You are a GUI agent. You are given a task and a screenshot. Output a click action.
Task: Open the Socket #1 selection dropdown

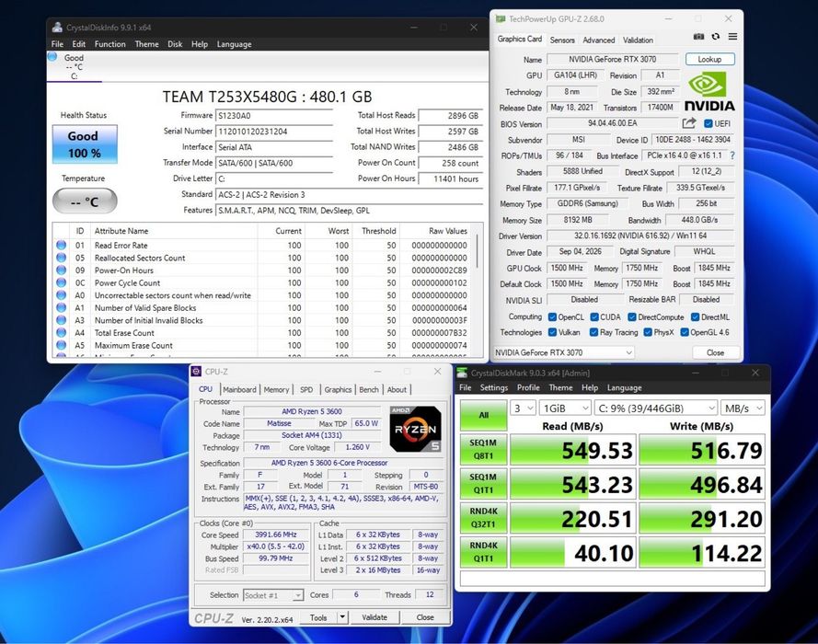[x=273, y=595]
